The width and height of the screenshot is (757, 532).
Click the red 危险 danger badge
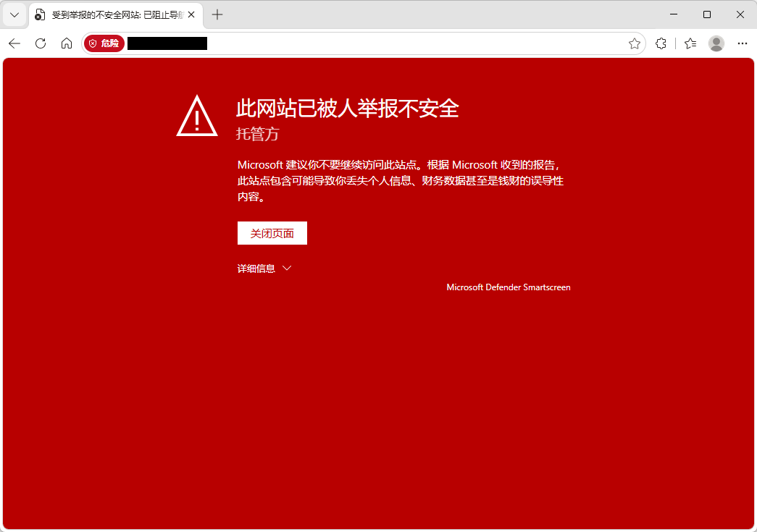click(104, 43)
